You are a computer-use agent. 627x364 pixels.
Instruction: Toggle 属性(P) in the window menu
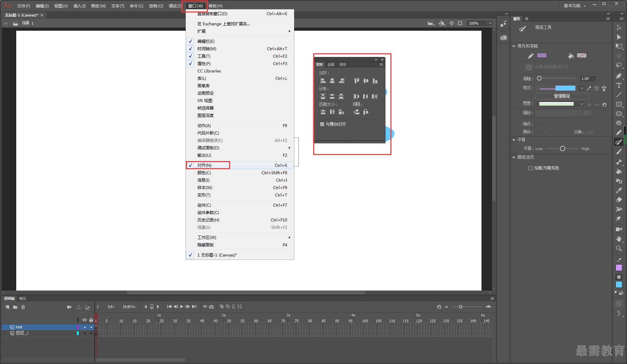click(240, 64)
